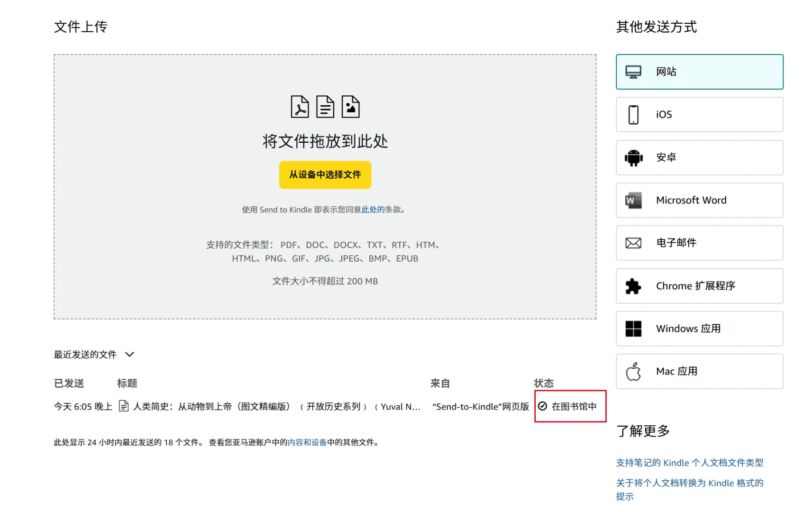Screen dimensions: 812x512
Task: Choose 安卓 sending method
Action: tap(699, 157)
